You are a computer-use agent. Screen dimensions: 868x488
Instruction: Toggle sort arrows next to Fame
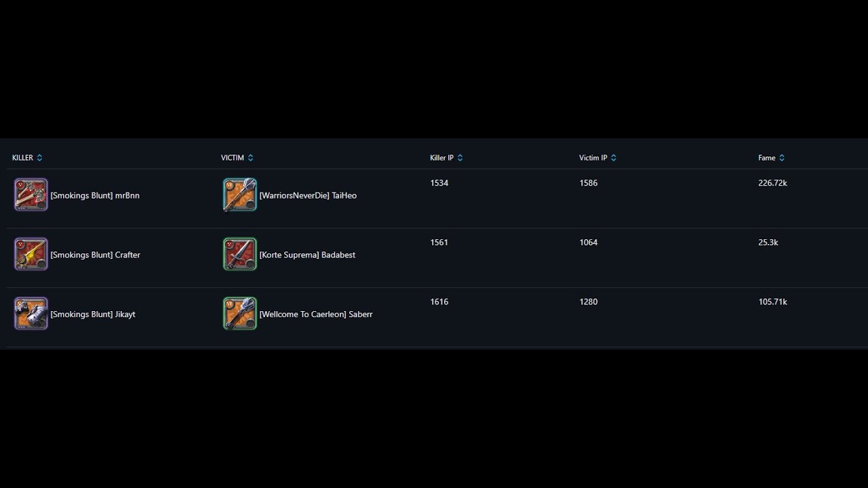782,158
